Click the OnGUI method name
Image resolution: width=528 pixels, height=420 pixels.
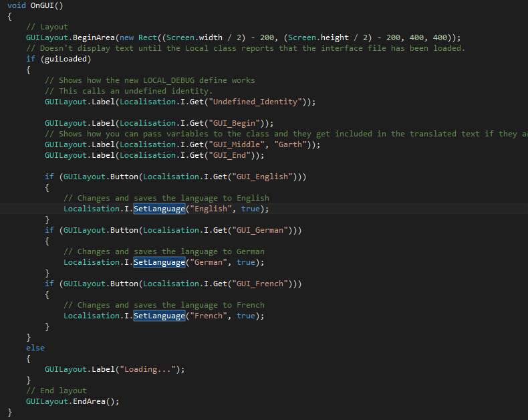pos(41,6)
